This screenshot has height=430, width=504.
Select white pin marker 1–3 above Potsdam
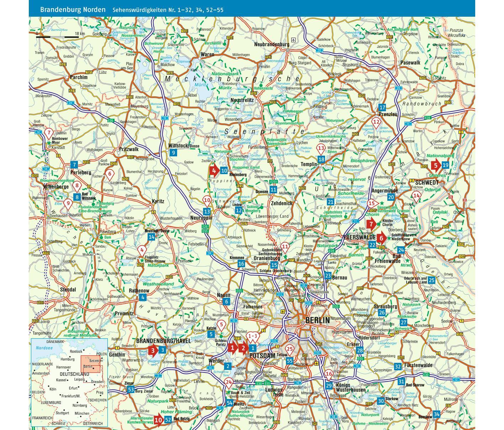[253, 336]
